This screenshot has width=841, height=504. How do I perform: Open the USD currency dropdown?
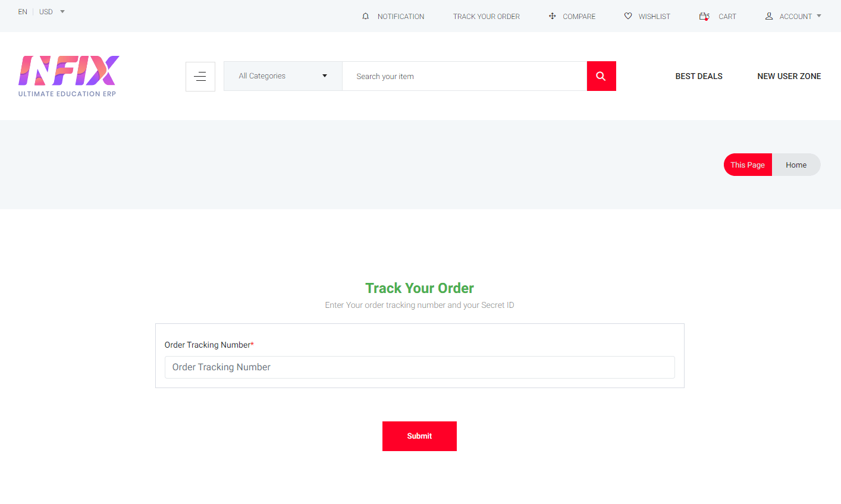pos(52,12)
